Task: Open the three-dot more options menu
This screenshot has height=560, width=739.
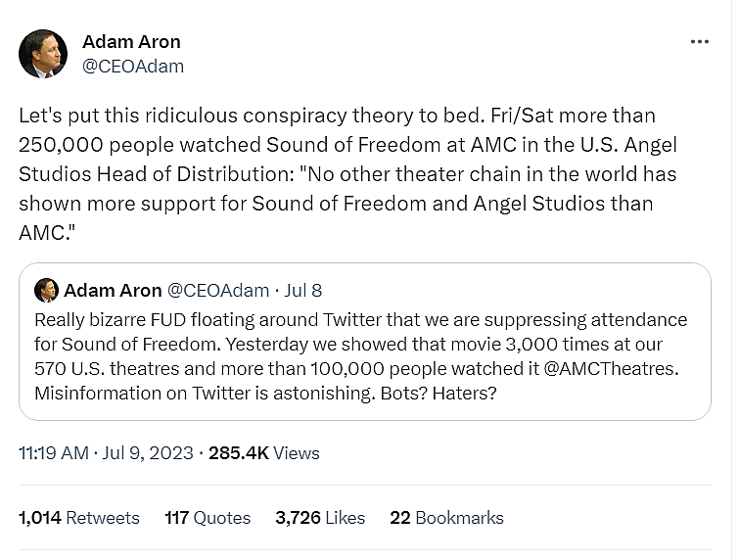Action: pos(699,42)
